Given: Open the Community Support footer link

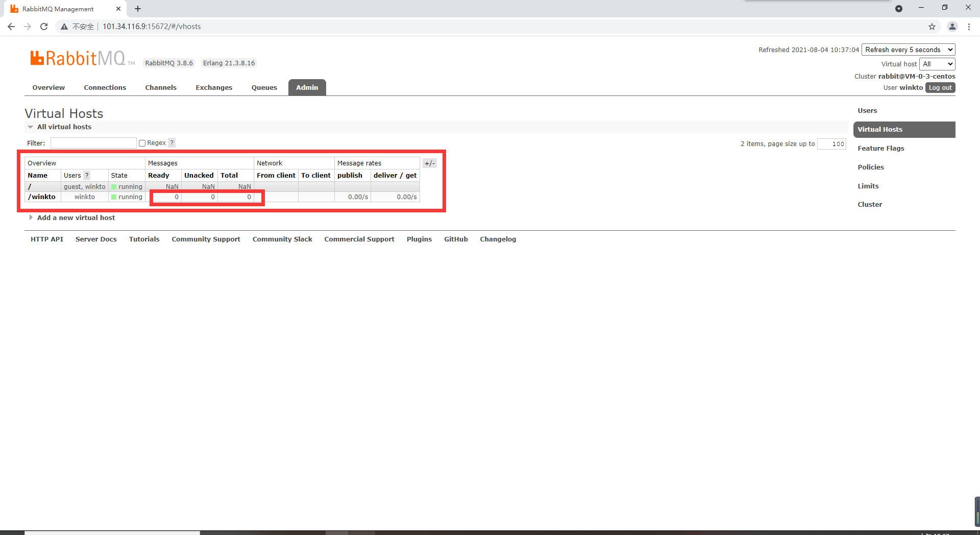Looking at the screenshot, I should click(206, 239).
